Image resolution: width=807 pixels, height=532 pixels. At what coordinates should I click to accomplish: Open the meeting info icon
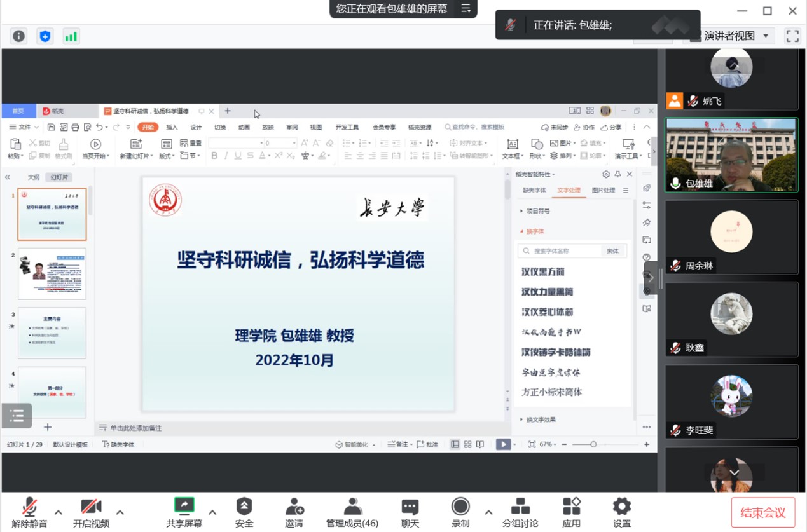[19, 36]
